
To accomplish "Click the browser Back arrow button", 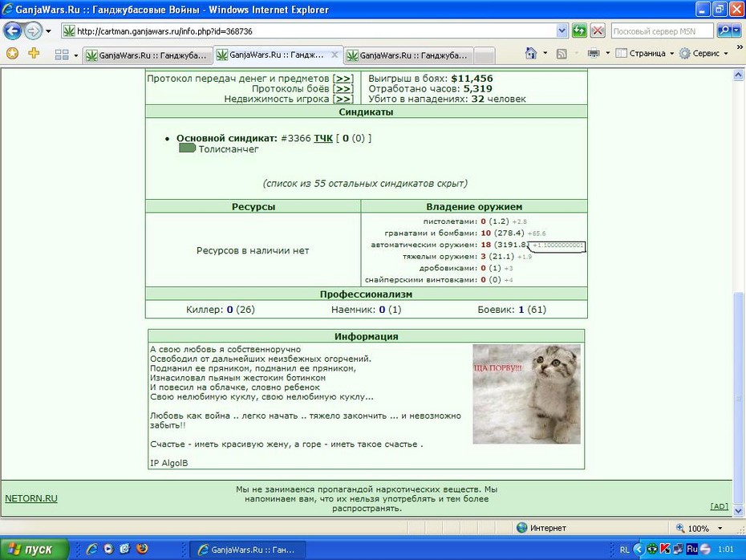I will [12, 31].
